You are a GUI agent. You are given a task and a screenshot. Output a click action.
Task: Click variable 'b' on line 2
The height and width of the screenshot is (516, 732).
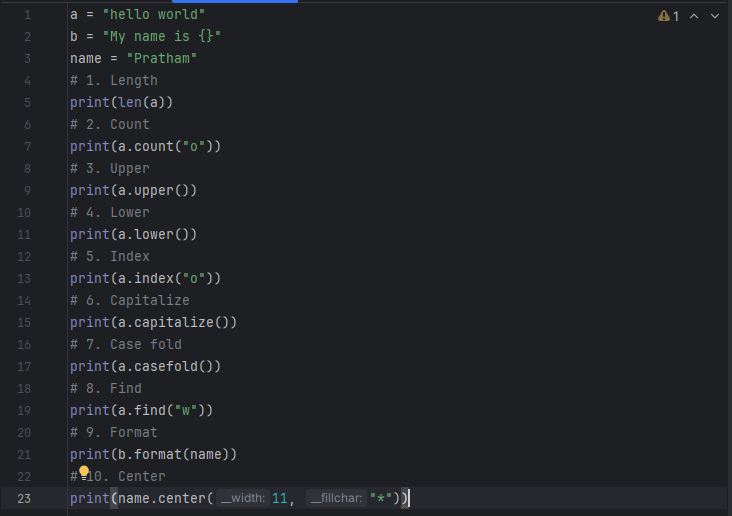tap(74, 36)
